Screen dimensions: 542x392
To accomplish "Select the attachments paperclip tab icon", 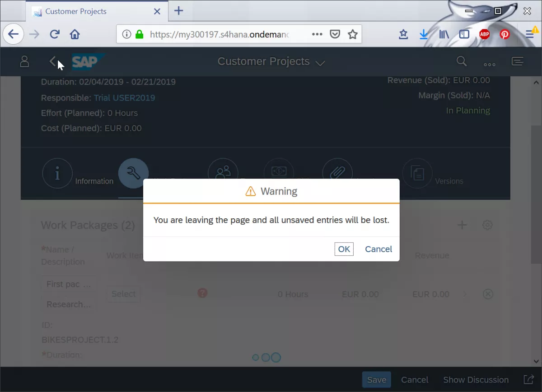I will coord(337,173).
